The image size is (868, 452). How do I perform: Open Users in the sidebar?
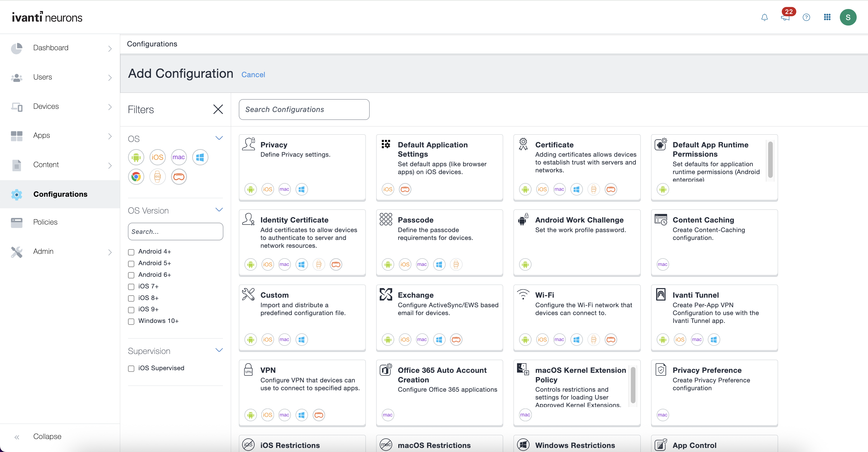coord(42,77)
